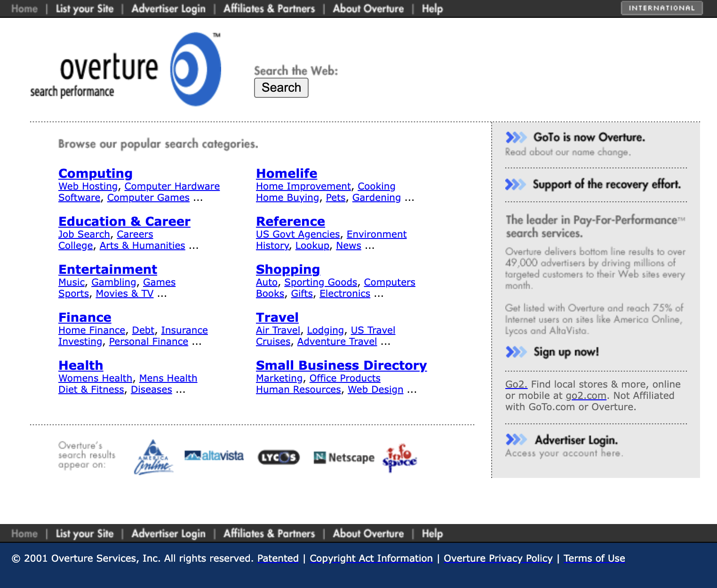The image size is (717, 588).
Task: Open the InfoSpace partner logo
Action: click(400, 458)
